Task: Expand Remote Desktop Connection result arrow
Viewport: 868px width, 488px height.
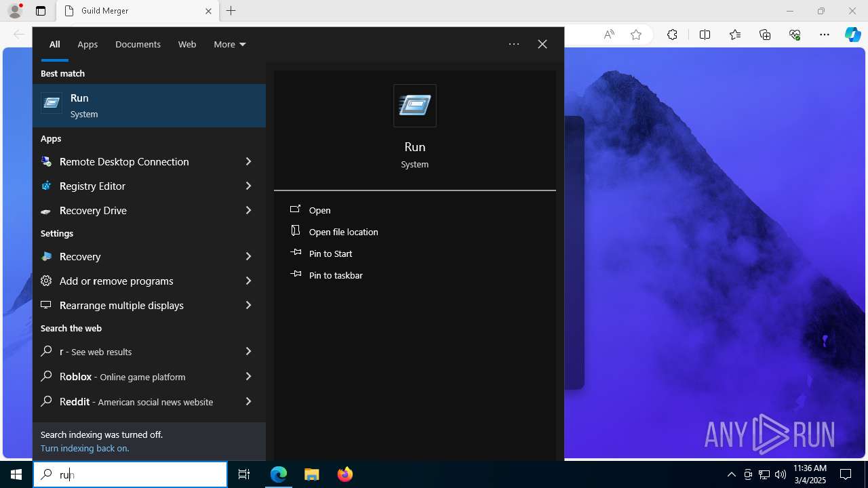Action: click(x=248, y=161)
